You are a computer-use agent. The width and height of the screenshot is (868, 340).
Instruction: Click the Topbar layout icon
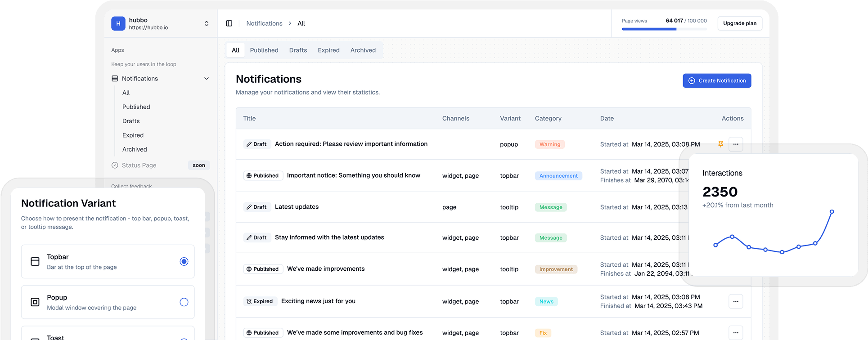click(35, 262)
